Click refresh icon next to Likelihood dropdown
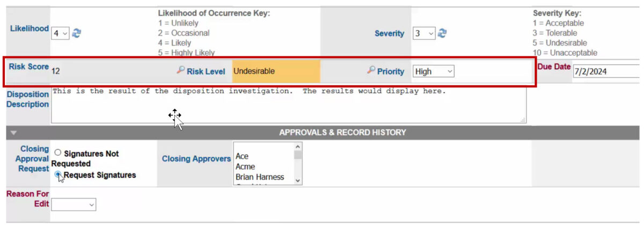The height and width of the screenshot is (227, 644). [77, 33]
